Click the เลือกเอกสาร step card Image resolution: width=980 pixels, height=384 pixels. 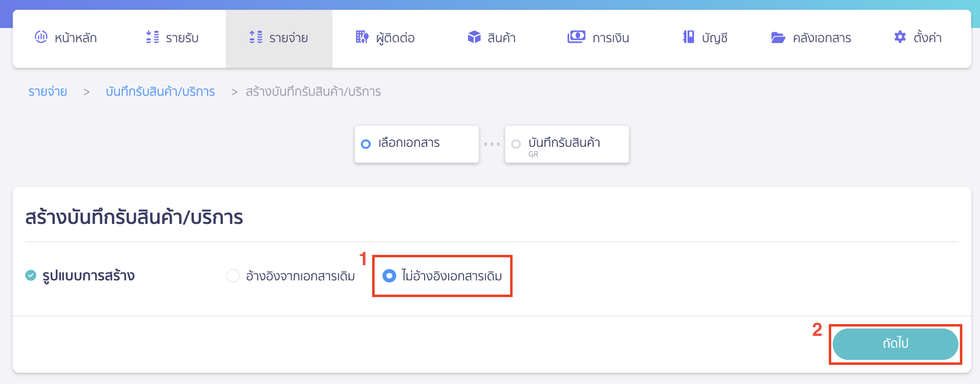(x=416, y=143)
